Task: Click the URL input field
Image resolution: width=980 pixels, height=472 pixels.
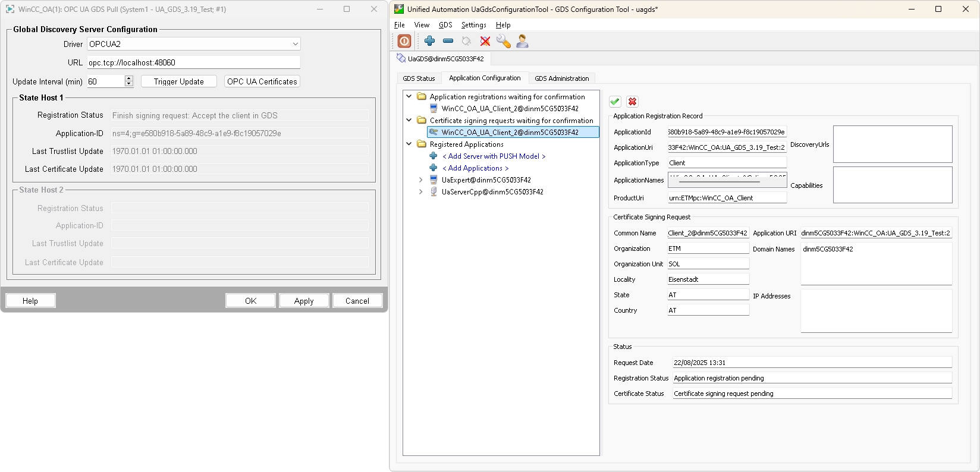Action: pyautogui.click(x=193, y=62)
